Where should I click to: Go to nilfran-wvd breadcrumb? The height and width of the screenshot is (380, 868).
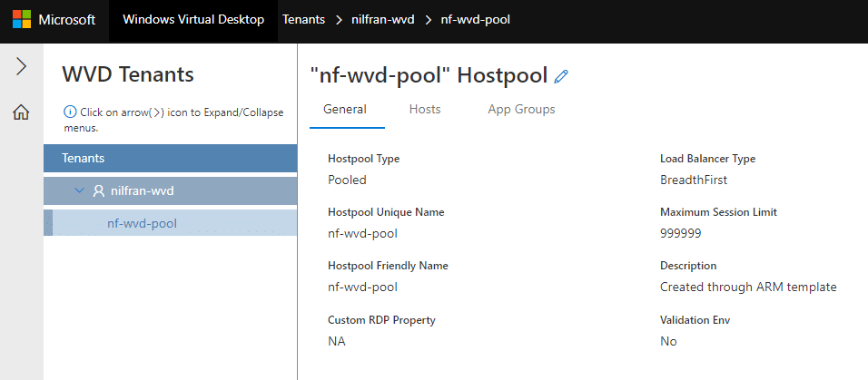pos(383,20)
